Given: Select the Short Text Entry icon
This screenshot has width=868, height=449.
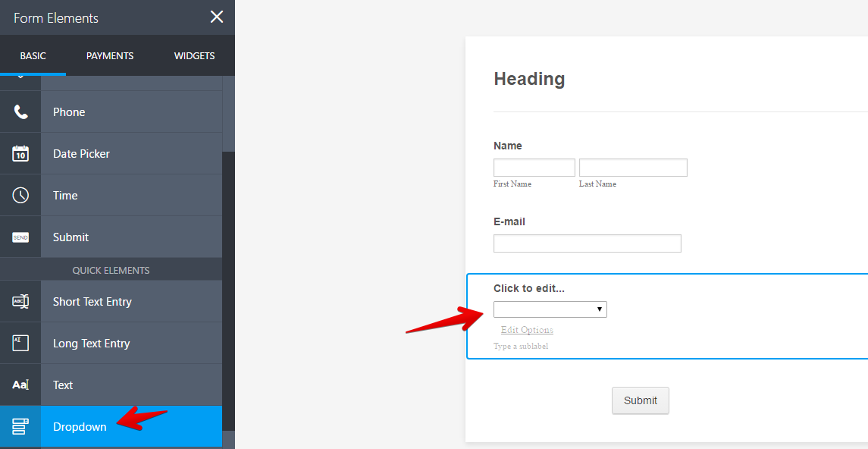Looking at the screenshot, I should (20, 301).
